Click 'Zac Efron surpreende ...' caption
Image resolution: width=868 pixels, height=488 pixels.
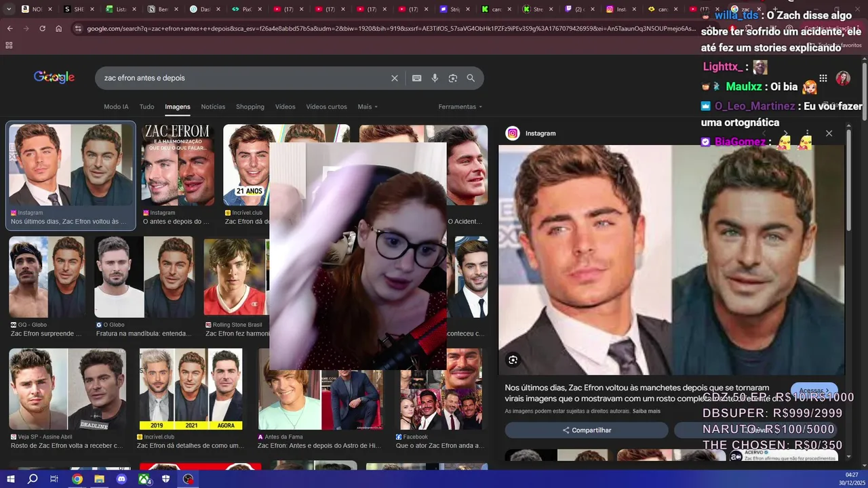[46, 333]
